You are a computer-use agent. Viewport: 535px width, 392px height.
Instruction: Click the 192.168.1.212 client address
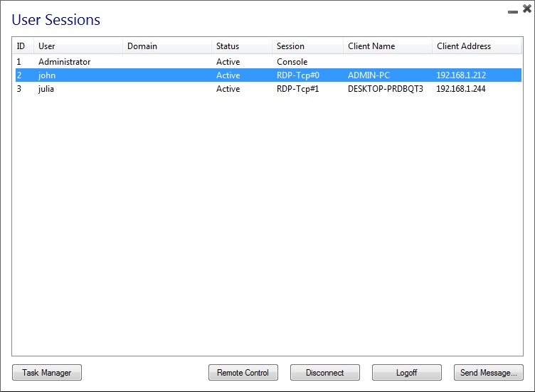tap(461, 75)
